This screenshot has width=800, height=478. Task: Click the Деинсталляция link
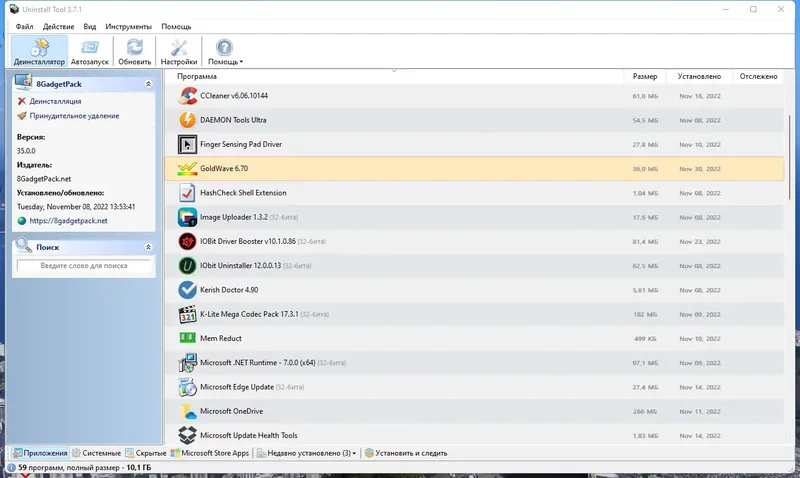click(55, 102)
